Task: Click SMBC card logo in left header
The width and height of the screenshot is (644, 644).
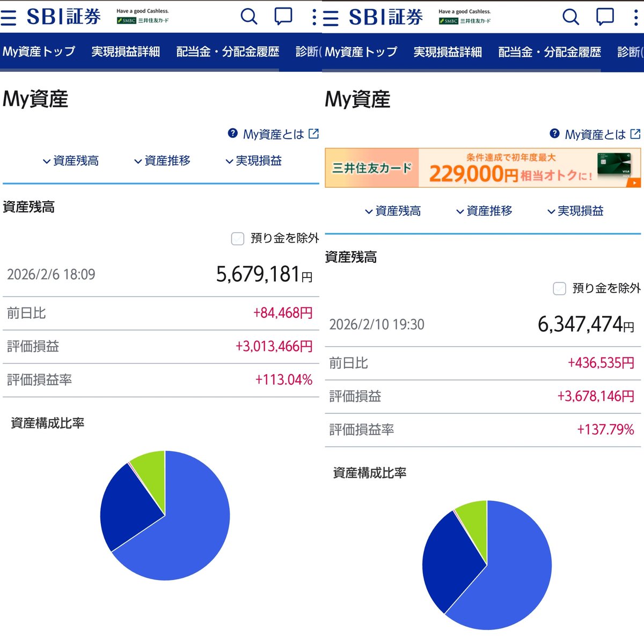Action: point(143,17)
